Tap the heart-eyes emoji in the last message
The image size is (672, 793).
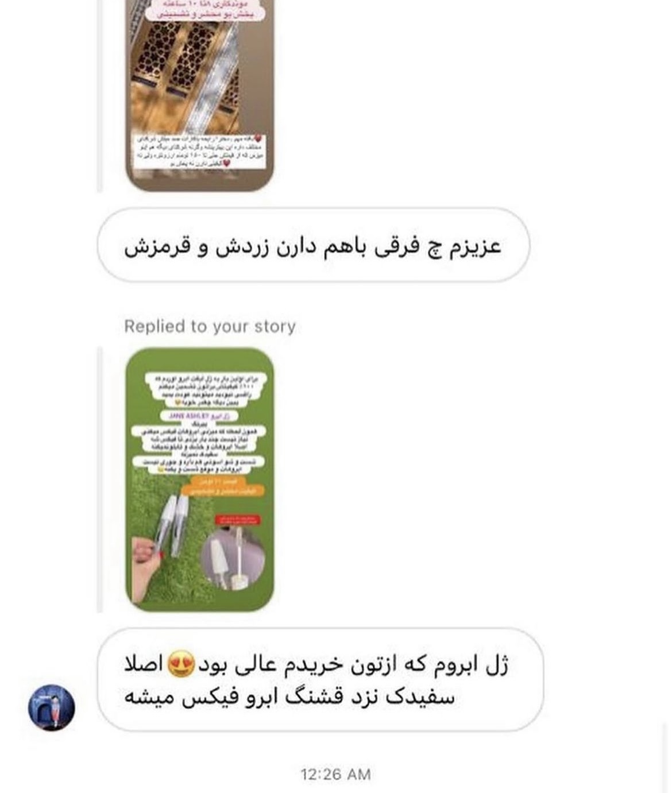[x=181, y=664]
